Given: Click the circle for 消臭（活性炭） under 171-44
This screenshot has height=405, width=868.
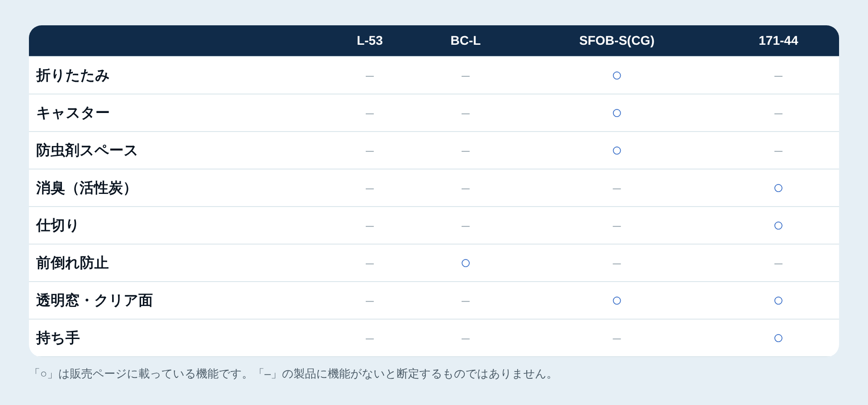Looking at the screenshot, I should click(x=778, y=188).
